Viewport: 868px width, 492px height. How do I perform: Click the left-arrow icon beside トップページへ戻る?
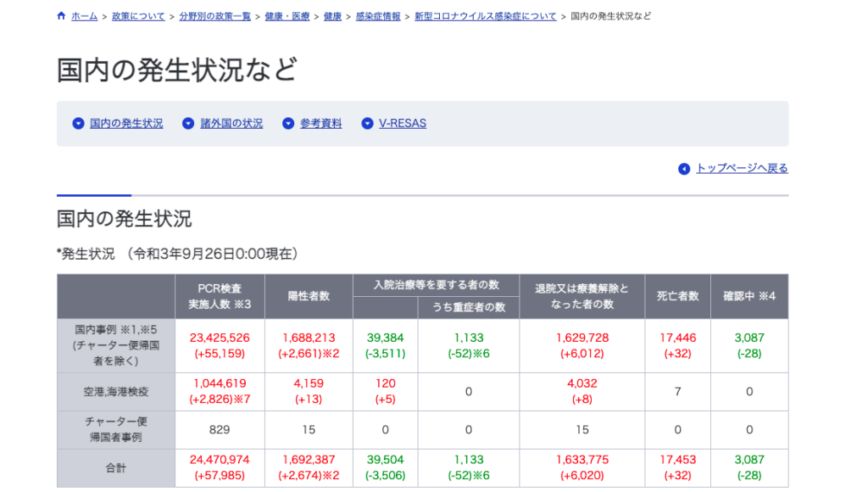[x=684, y=169]
